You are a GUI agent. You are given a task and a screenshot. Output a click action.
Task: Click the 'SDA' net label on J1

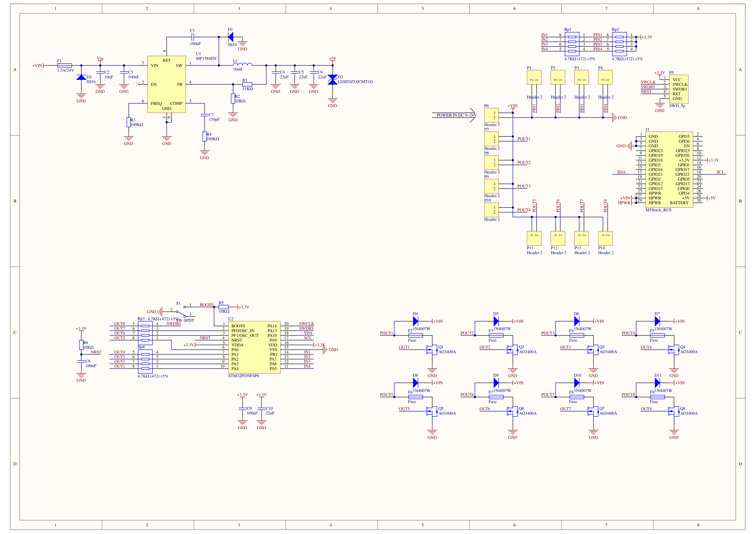[x=621, y=172]
